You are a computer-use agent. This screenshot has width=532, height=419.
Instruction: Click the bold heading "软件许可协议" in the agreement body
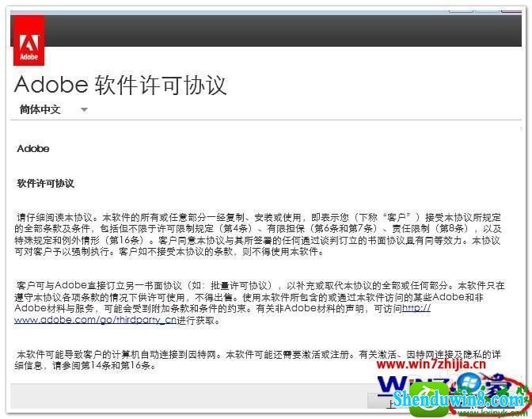point(45,183)
